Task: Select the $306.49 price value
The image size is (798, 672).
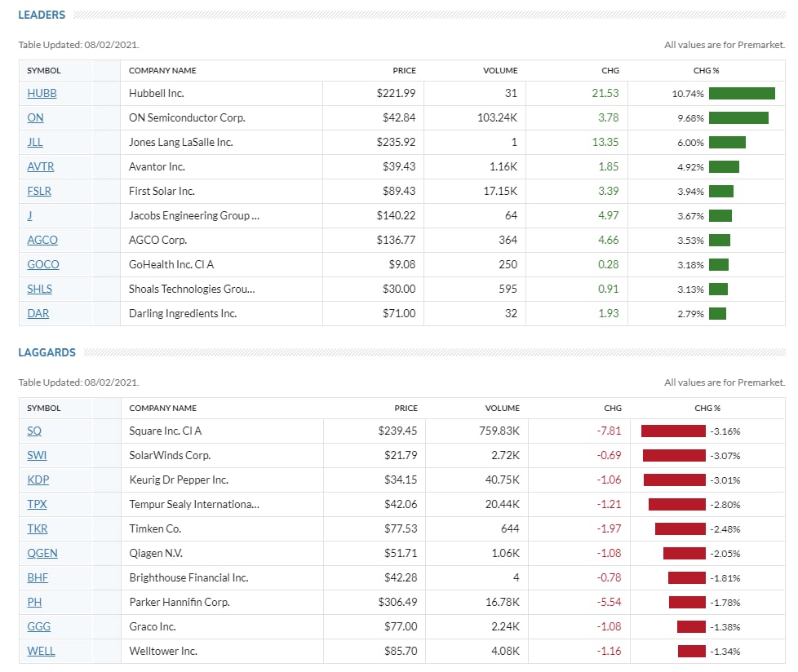Action: 397,602
